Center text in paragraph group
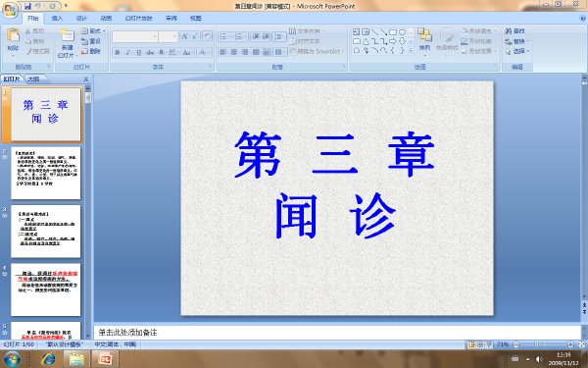The height and width of the screenshot is (368, 588). pyautogui.click(x=234, y=52)
